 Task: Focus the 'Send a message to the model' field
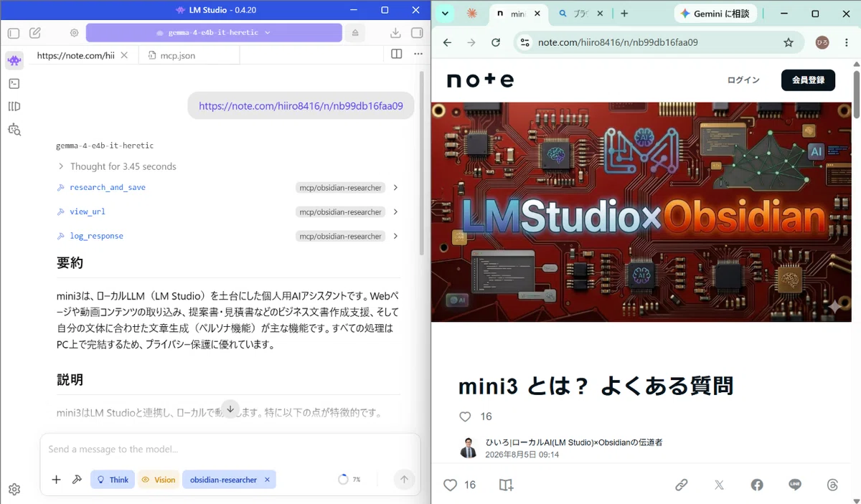click(x=230, y=450)
